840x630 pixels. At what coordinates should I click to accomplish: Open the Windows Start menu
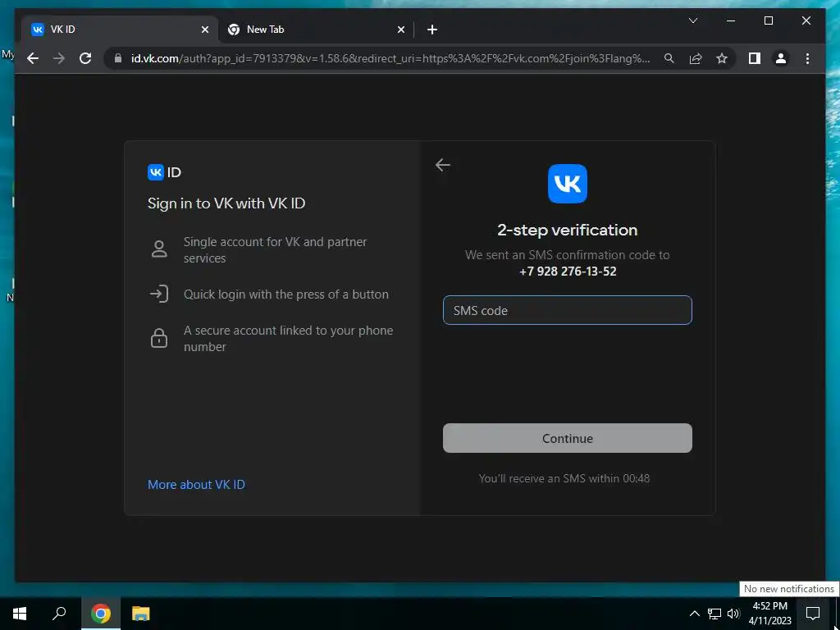point(20,613)
